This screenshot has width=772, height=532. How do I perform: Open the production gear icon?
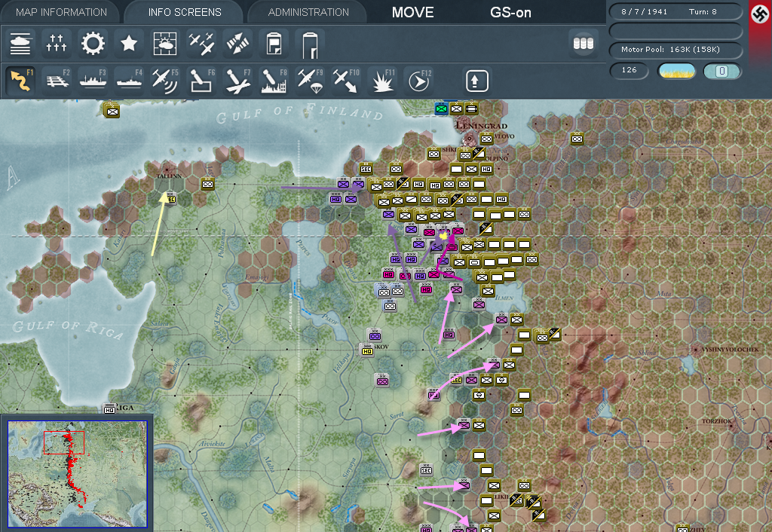[x=93, y=43]
